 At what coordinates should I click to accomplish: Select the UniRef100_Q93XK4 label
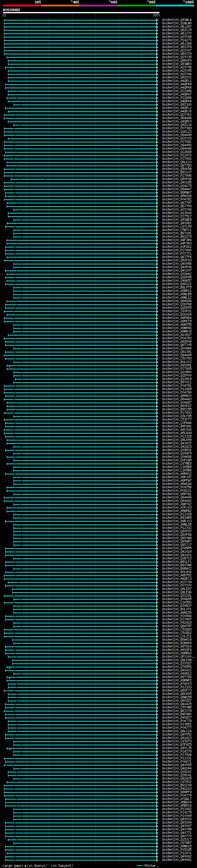click(177, 823)
